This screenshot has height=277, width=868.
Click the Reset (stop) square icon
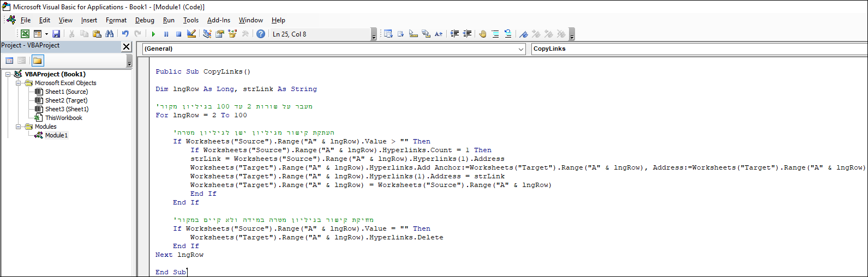178,34
